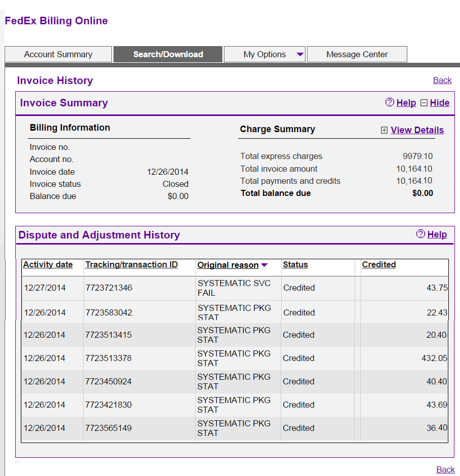Image resolution: width=460 pixels, height=476 pixels.
Task: Click the Total balance due $0.00 value
Action: tap(423, 193)
